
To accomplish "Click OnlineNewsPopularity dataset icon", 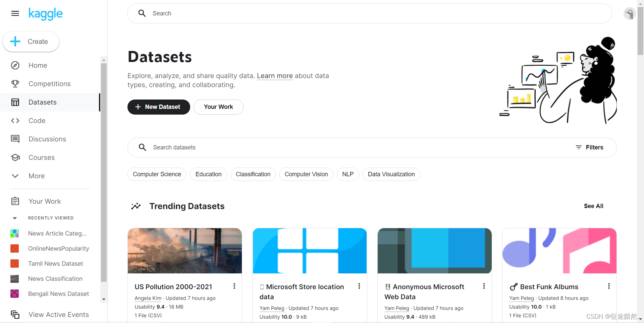I will click(14, 248).
